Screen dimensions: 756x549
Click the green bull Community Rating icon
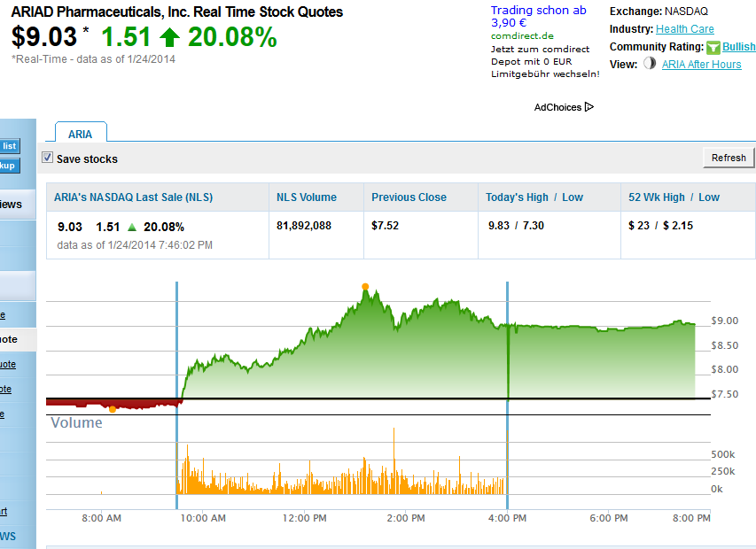click(713, 47)
